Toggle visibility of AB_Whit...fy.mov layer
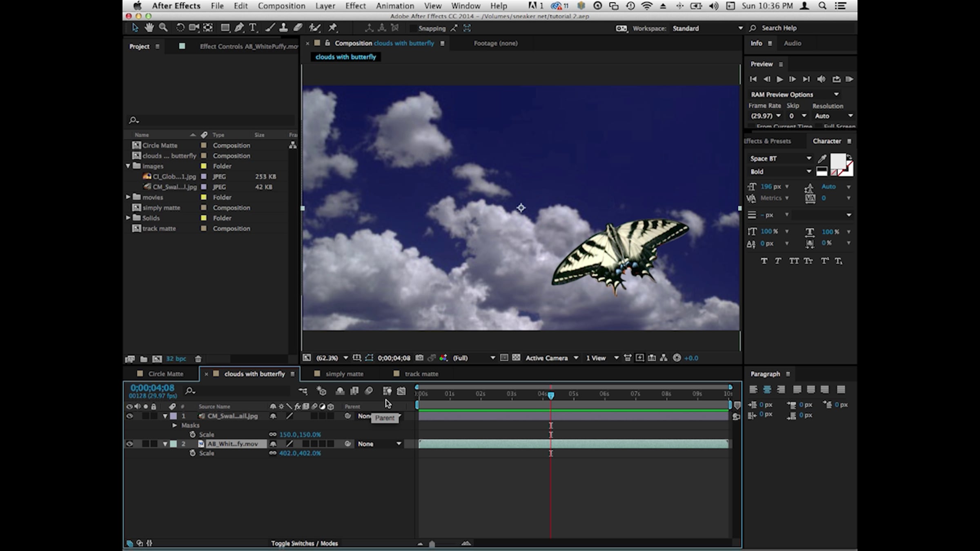 [x=129, y=444]
